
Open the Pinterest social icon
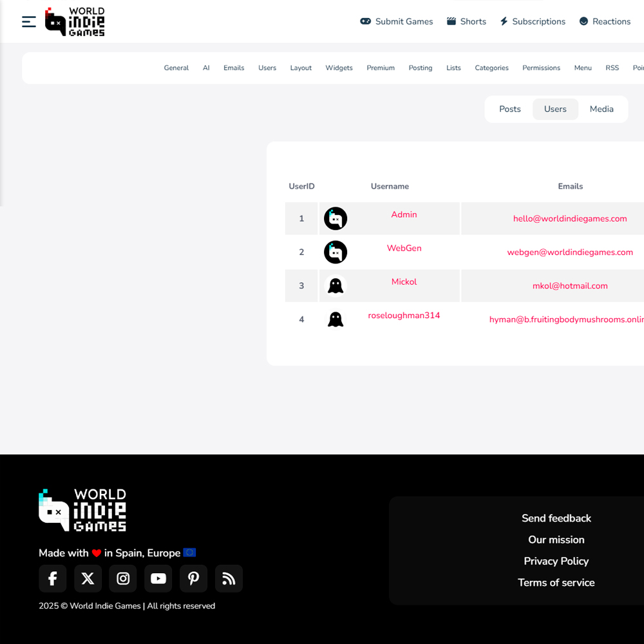coord(193,578)
